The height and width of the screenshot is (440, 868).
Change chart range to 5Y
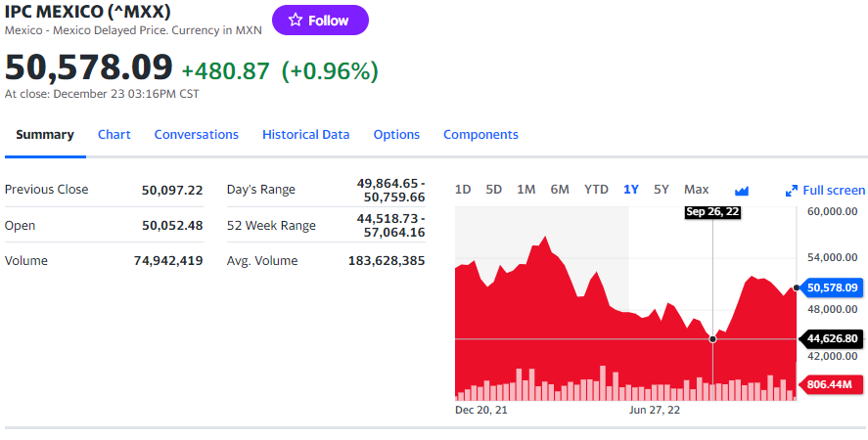point(662,190)
